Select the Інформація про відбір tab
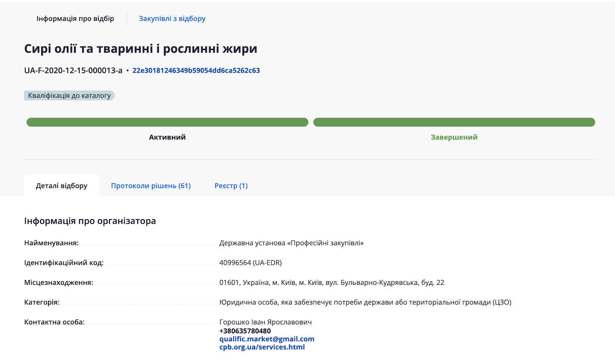 point(75,18)
